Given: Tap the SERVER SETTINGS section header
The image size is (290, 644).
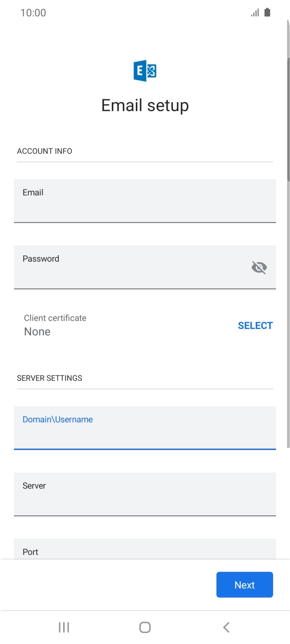Looking at the screenshot, I should [50, 378].
